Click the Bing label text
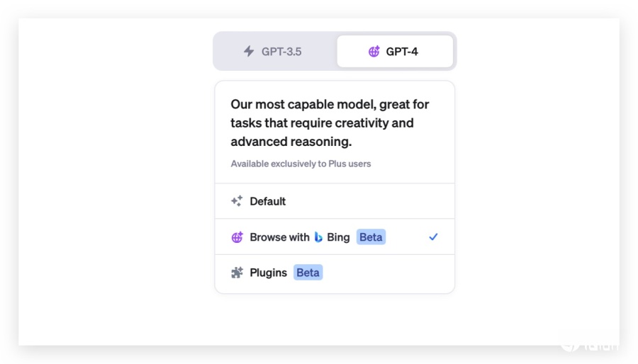The image size is (638, 364). click(x=338, y=237)
